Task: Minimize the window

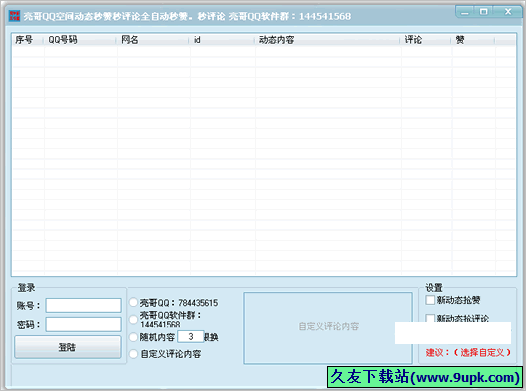Action: pos(465,12)
